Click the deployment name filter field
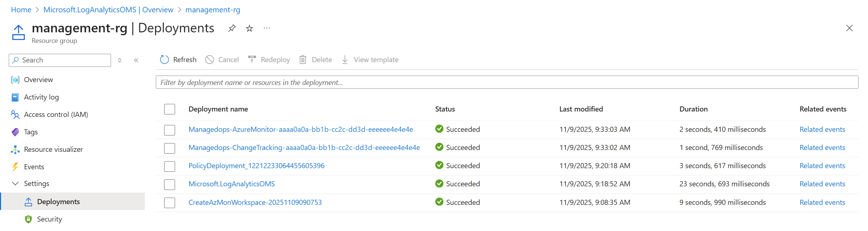868x231 pixels. point(507,82)
